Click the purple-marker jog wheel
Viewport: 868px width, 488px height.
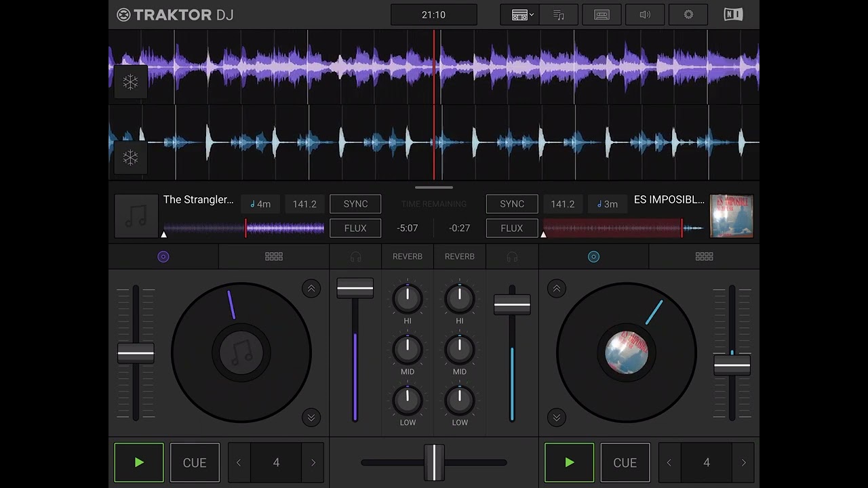241,352
